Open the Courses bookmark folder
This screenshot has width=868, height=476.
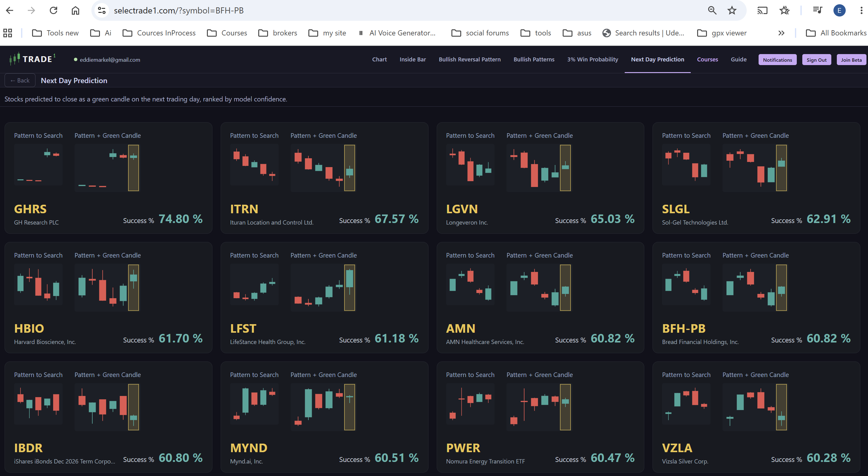click(227, 33)
